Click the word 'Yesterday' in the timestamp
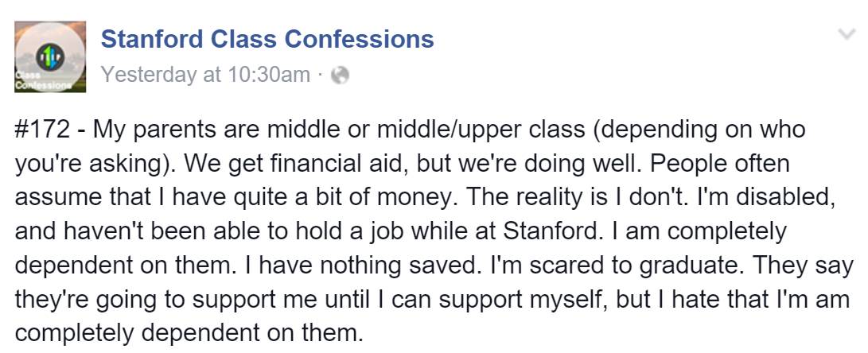This screenshot has width=868, height=353. 148,76
